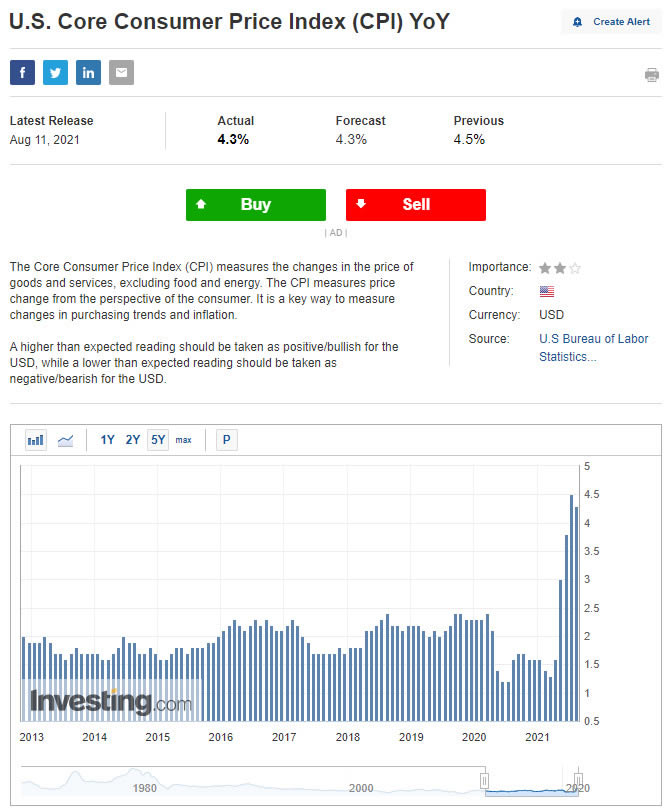Switch chart to bar chart view
Image resolution: width=669 pixels, height=811 pixels.
[x=36, y=440]
